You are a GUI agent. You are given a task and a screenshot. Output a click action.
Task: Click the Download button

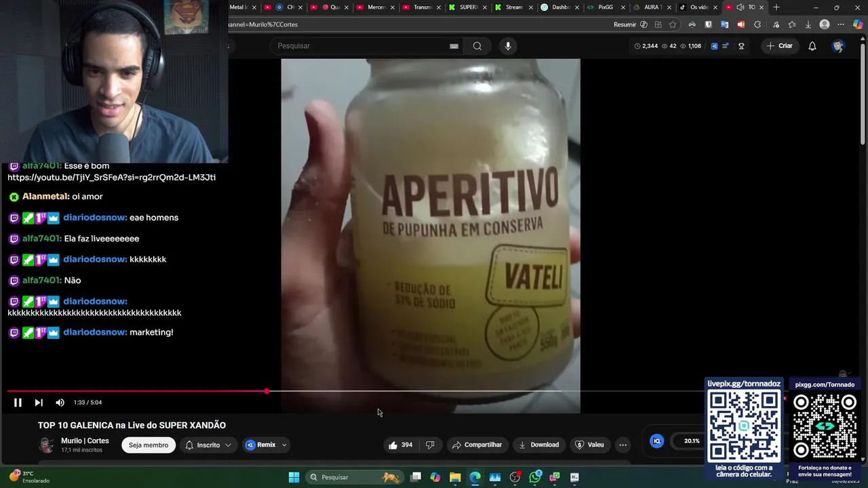pyautogui.click(x=539, y=445)
